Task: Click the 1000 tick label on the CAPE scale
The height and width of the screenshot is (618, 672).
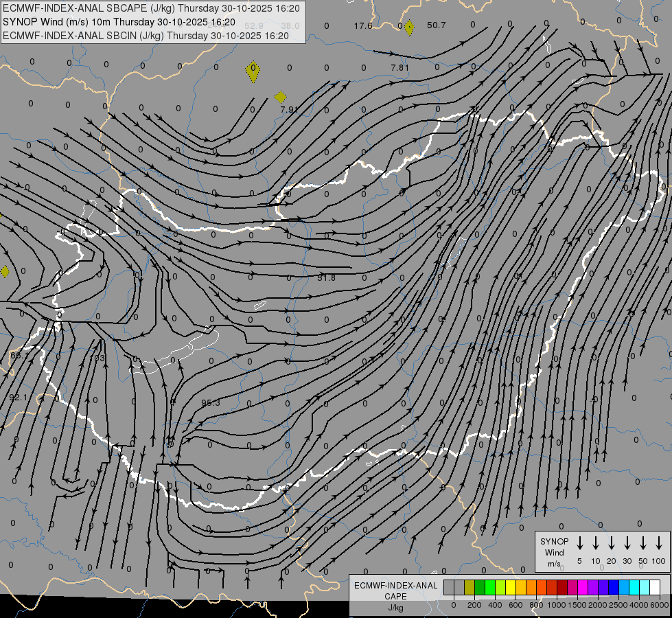Action: pos(557,605)
